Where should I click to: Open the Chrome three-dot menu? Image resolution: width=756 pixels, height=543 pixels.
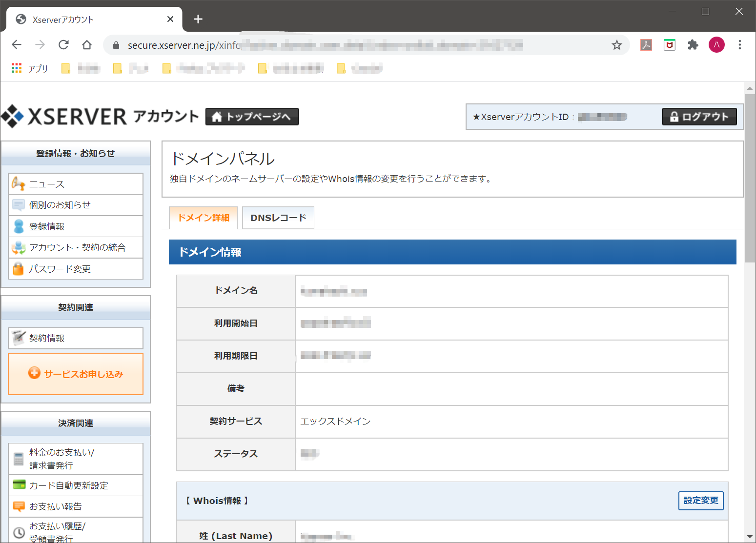tap(740, 45)
